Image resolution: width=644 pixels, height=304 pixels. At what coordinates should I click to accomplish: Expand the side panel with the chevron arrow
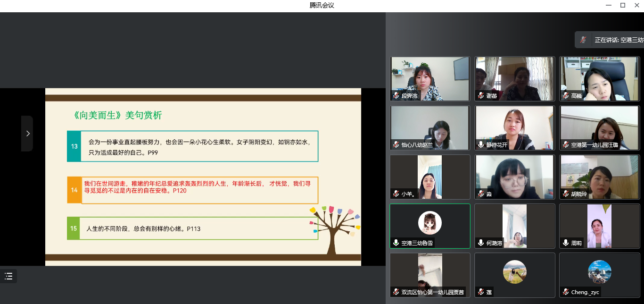pos(27,134)
